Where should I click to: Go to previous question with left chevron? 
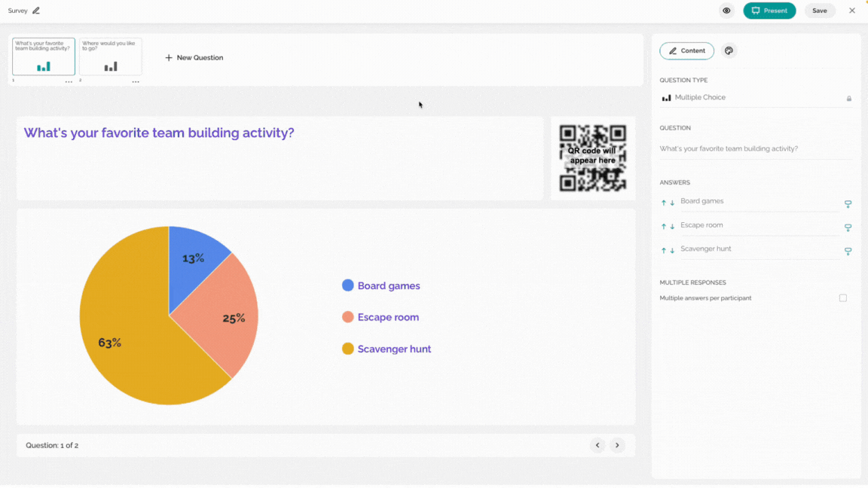click(x=598, y=445)
